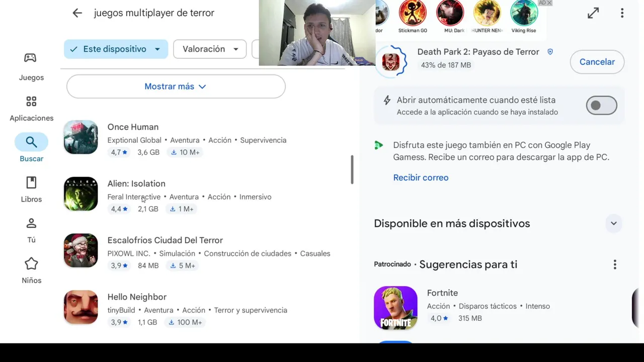
Task: Click the search query text field
Action: click(154, 13)
